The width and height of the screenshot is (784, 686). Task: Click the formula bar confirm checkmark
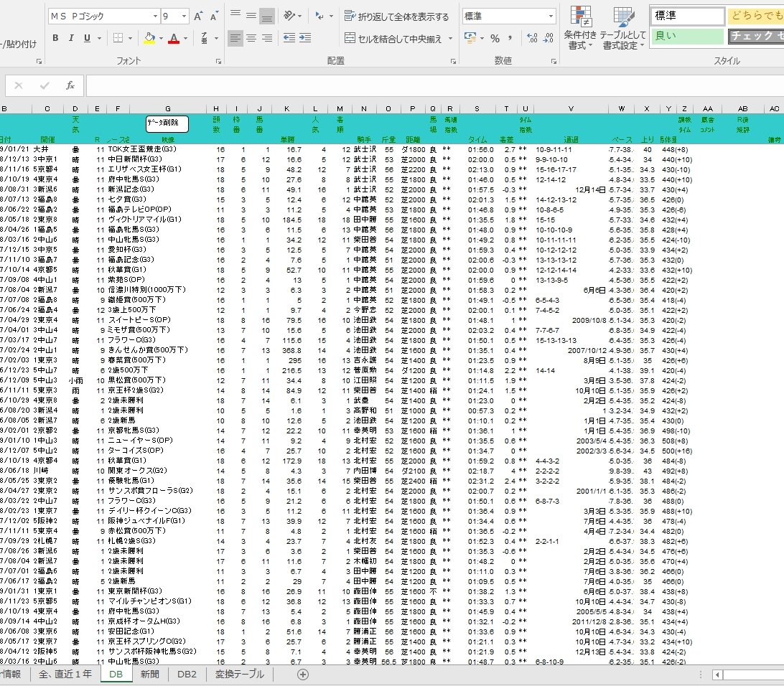(x=45, y=85)
